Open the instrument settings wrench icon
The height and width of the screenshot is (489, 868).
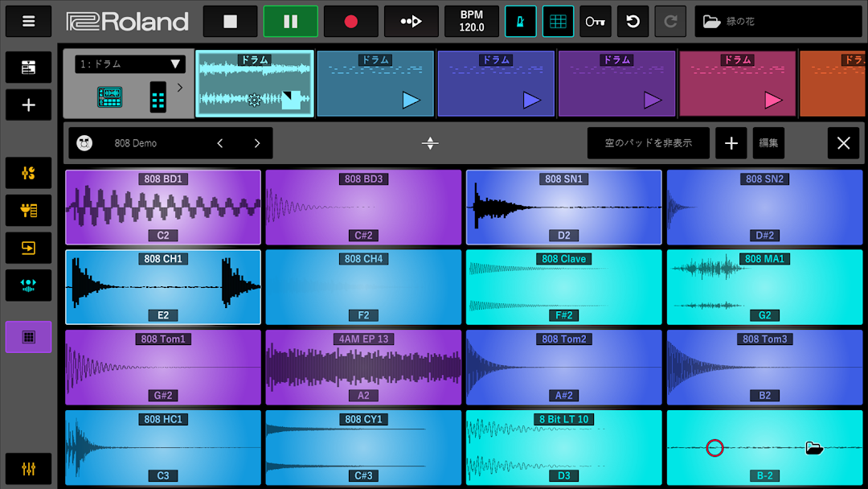click(28, 173)
